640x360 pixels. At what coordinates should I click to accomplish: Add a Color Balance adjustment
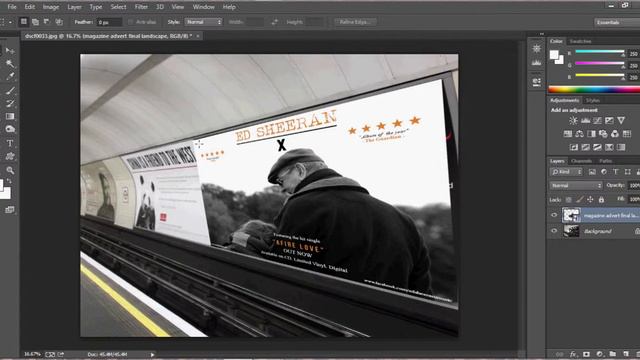tap(580, 134)
